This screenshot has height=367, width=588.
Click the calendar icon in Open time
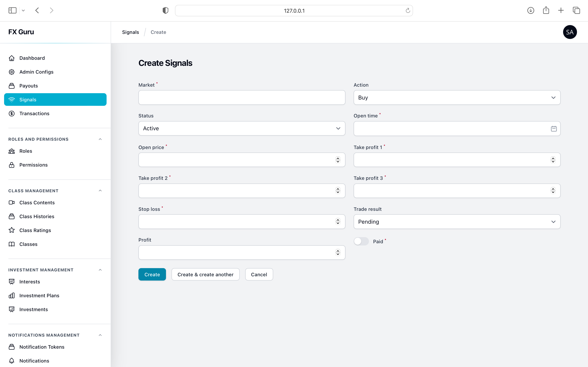(x=553, y=129)
